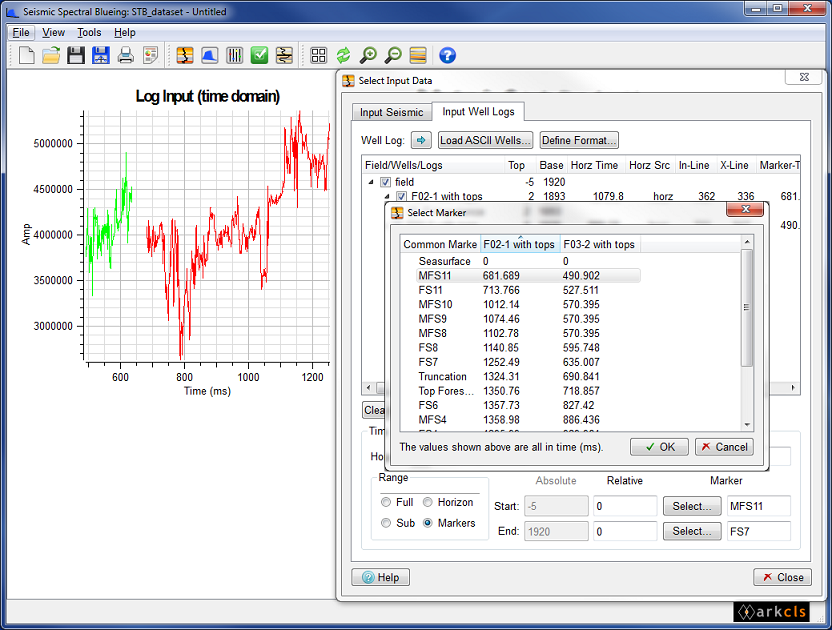
Task: Collapse the F02-1 with tops tree node
Action: pos(387,196)
